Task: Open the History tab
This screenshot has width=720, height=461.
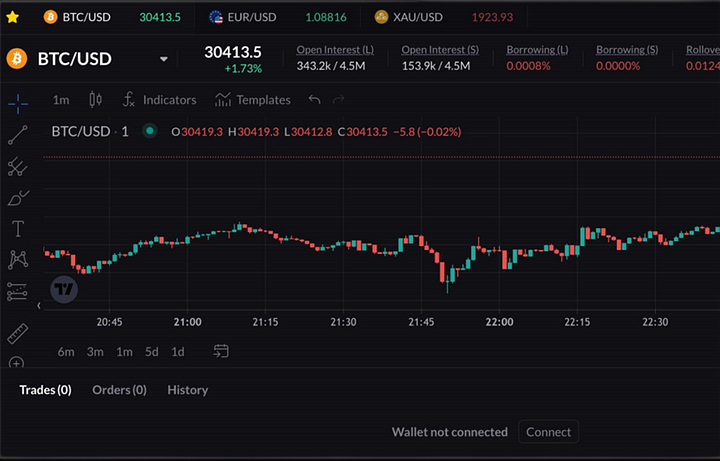Action: tap(187, 390)
